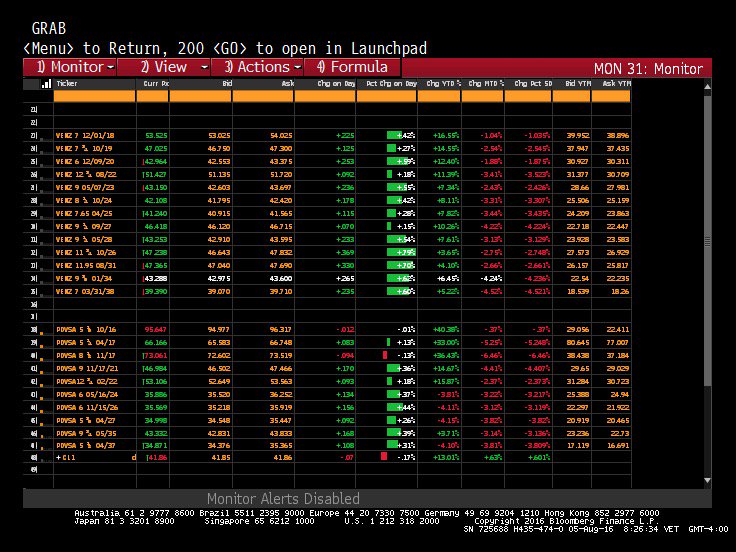Image resolution: width=736 pixels, height=552 pixels.
Task: Focus the orange filter field under Ticker
Action: 94,96
